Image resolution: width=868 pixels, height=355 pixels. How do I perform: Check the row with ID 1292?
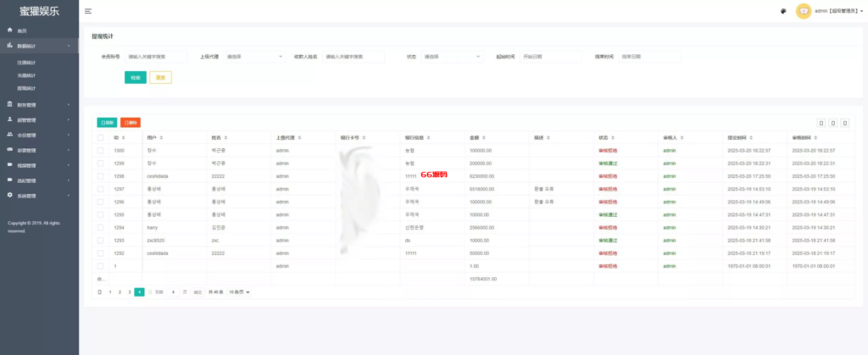click(100, 252)
